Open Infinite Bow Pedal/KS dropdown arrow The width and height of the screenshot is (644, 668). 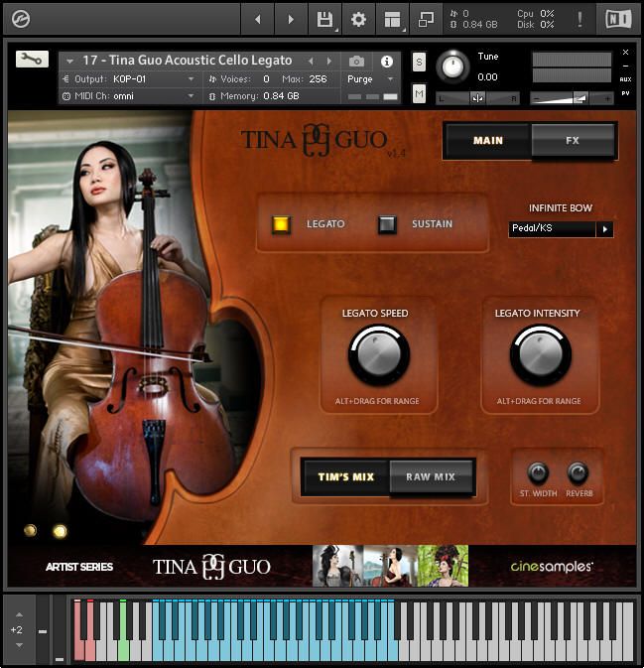click(605, 228)
